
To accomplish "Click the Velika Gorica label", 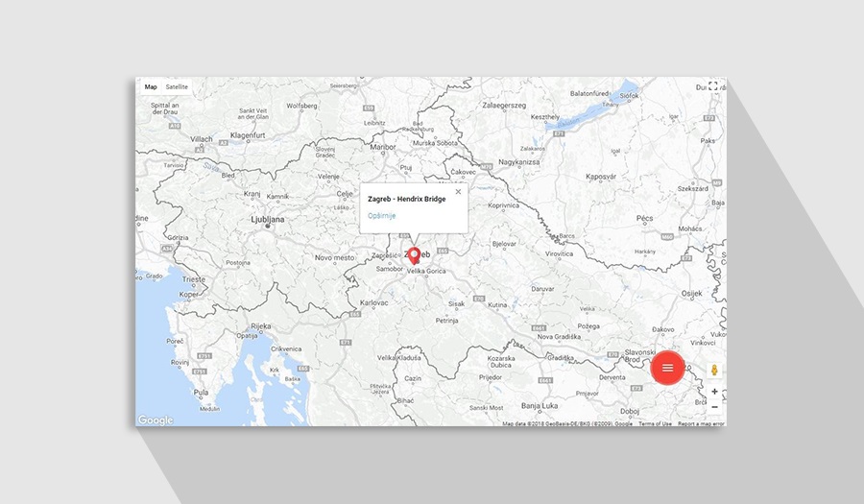I will tap(426, 271).
